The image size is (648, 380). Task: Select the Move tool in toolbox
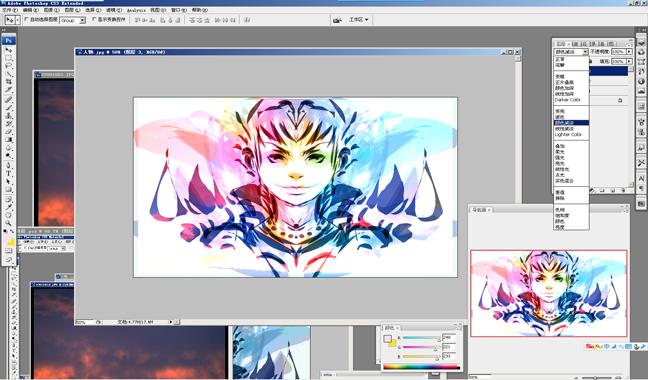(8, 50)
